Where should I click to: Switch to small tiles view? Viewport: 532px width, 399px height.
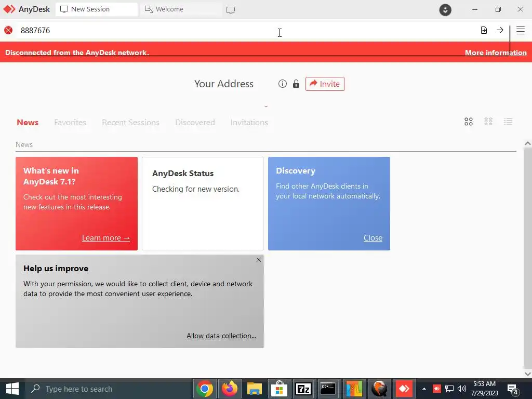click(488, 122)
